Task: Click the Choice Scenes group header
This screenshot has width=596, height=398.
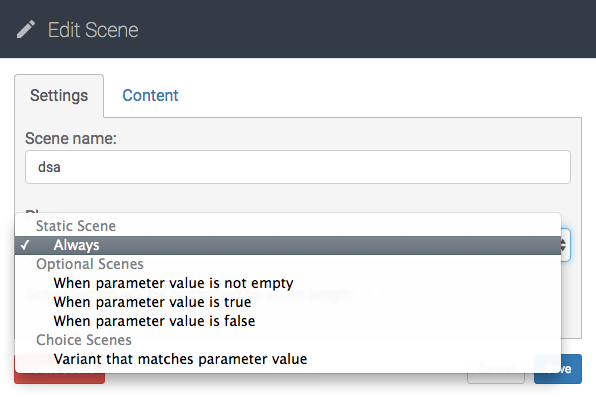Action: click(x=84, y=340)
